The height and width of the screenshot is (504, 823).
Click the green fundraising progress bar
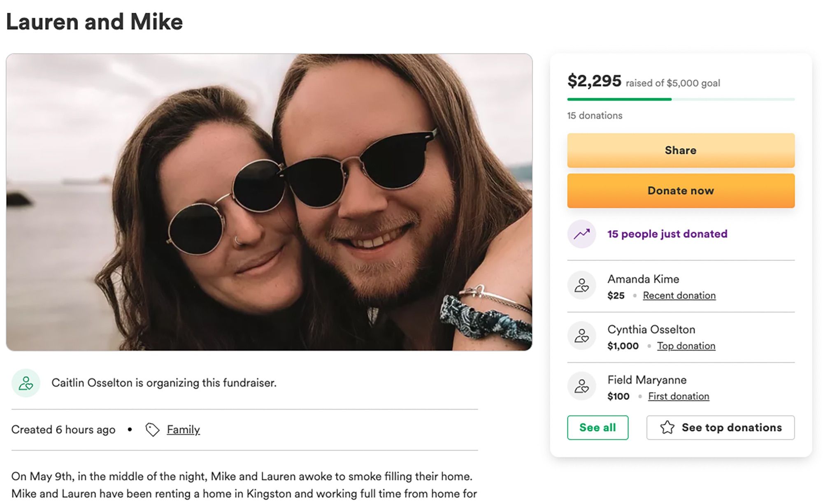tap(619, 100)
